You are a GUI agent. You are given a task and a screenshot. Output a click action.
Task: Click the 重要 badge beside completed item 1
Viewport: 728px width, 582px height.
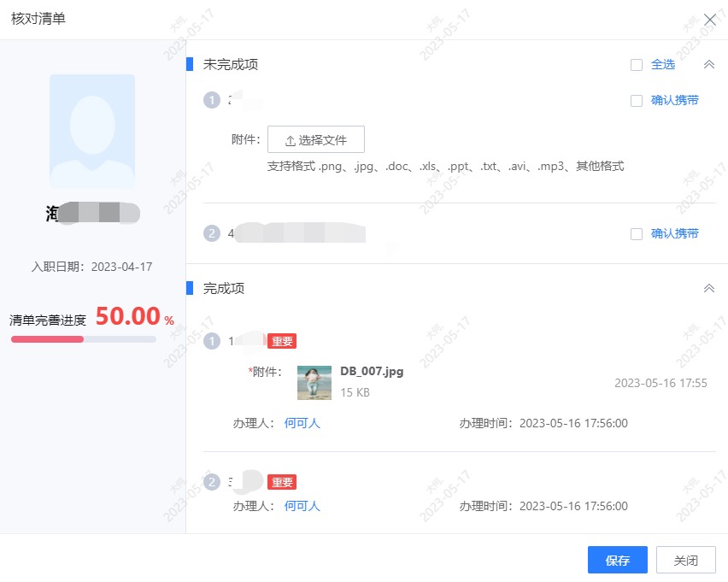pyautogui.click(x=283, y=341)
